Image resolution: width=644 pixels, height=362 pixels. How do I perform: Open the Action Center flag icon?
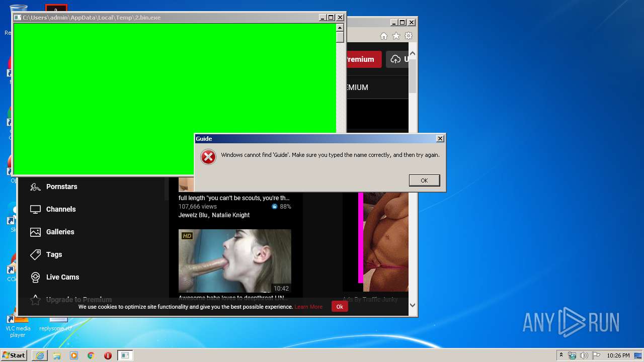point(596,355)
